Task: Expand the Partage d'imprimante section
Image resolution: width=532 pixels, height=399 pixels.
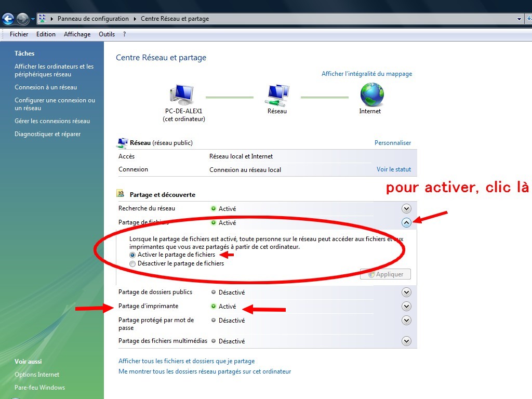Action: 406,307
